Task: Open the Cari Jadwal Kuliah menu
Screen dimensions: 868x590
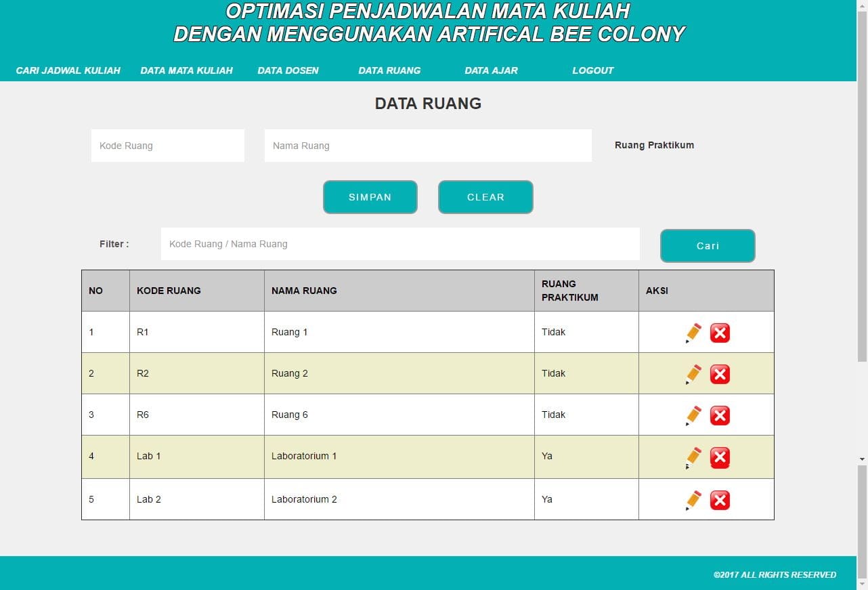Action: click(68, 70)
